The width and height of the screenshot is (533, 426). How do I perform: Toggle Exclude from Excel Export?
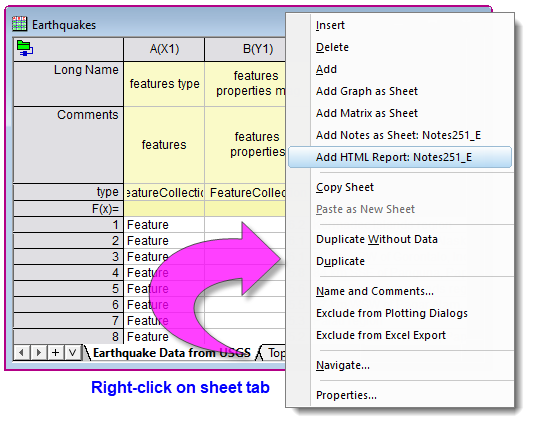pos(381,335)
